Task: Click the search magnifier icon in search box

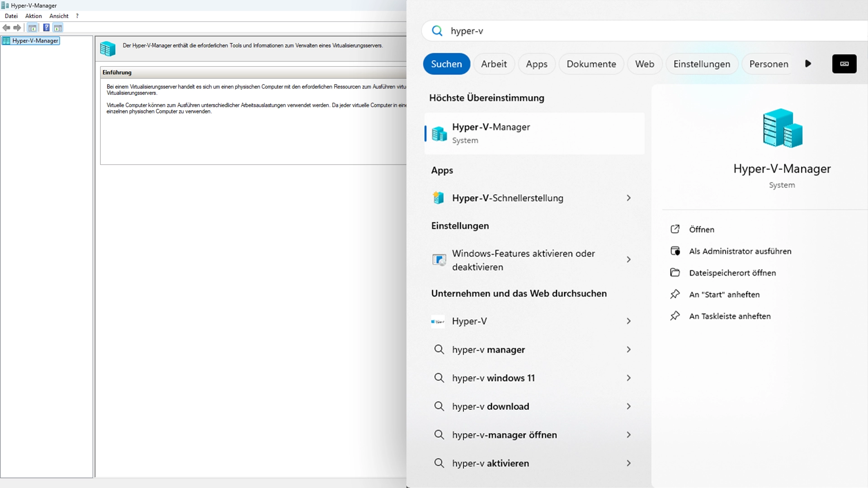Action: point(437,31)
